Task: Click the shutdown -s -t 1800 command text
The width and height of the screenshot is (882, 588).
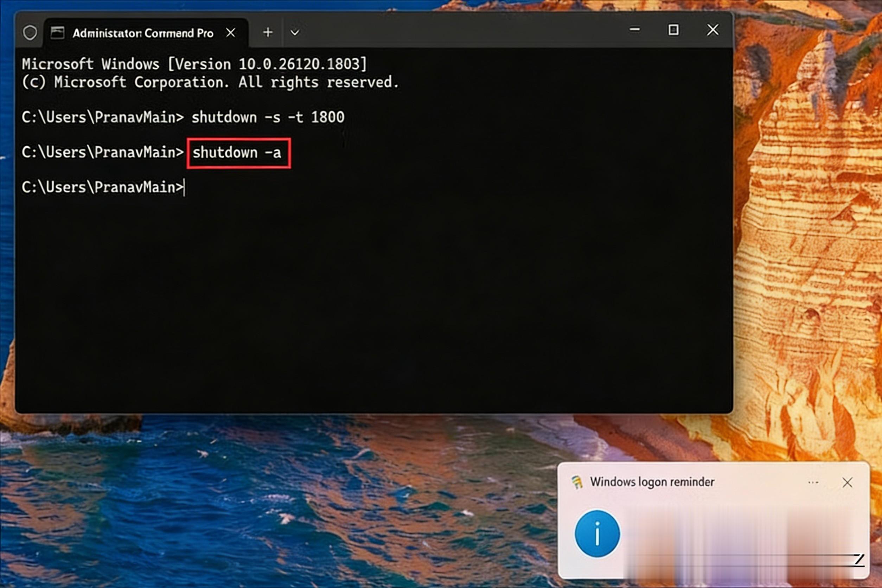Action: (268, 117)
